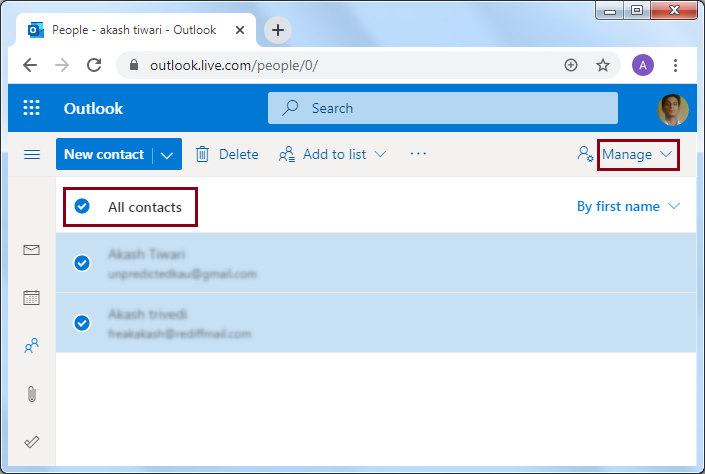Open Calendar from the left sidebar

(x=31, y=298)
